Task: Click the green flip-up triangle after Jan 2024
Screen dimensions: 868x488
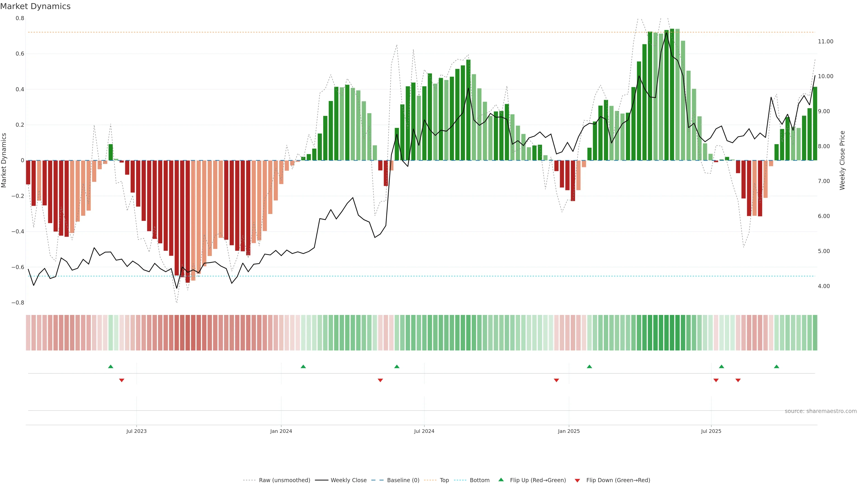Action: (303, 366)
